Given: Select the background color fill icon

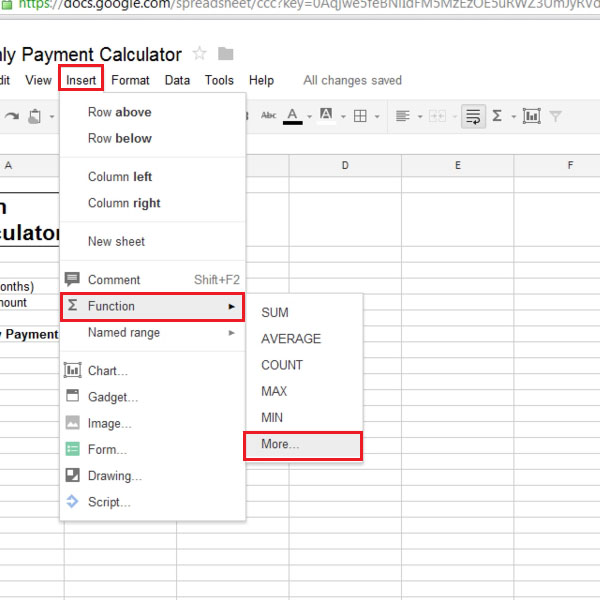Looking at the screenshot, I should [326, 115].
